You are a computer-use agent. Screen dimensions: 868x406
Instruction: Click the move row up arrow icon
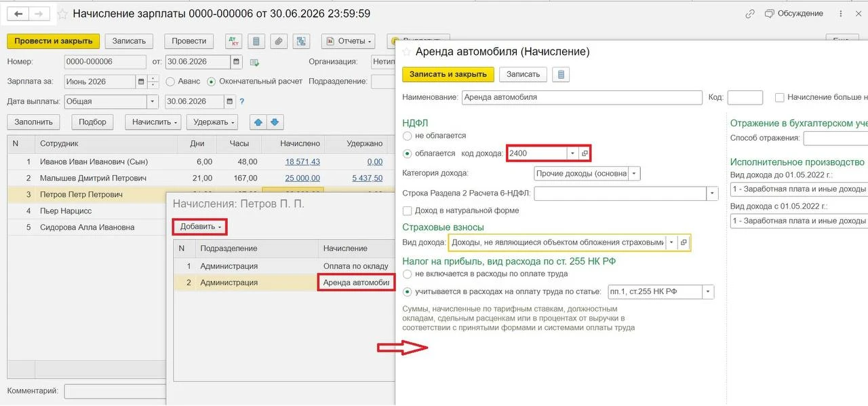pos(258,122)
